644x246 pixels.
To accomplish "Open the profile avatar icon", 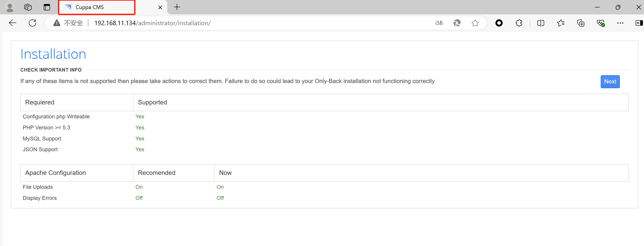I will coord(10,7).
